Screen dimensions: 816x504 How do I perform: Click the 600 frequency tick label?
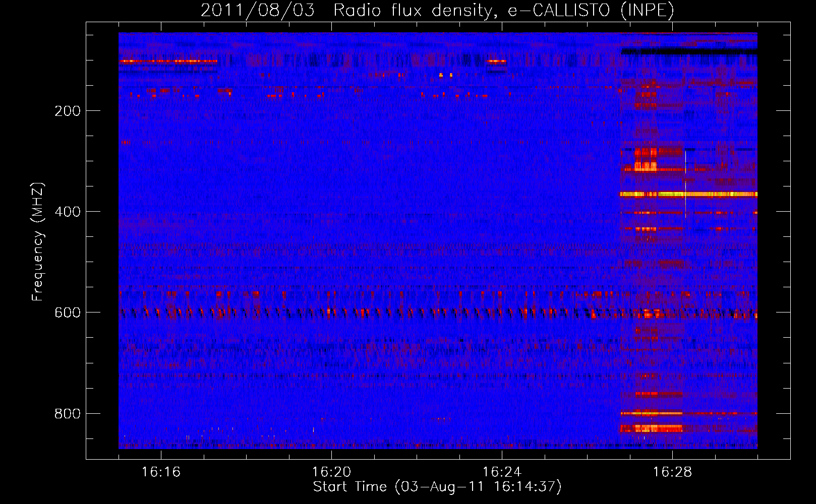click(x=68, y=312)
